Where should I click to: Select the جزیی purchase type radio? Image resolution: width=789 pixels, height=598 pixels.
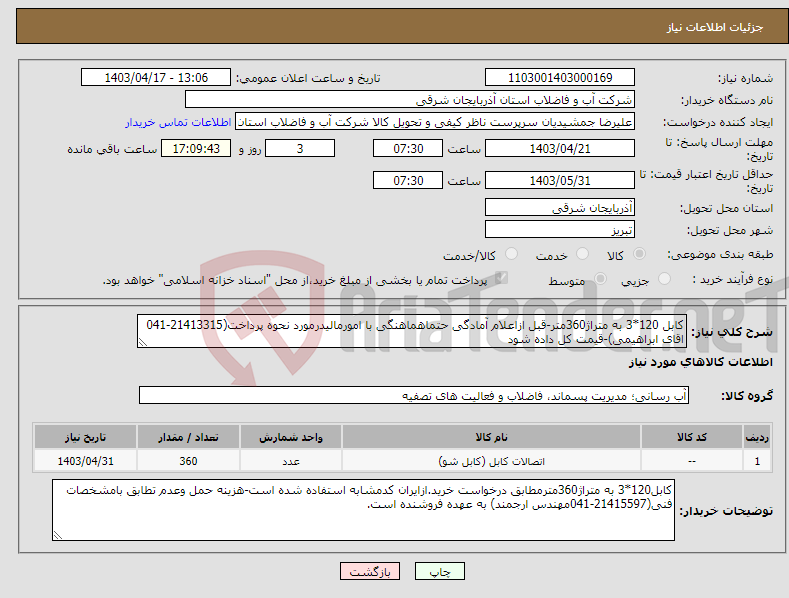click(664, 279)
